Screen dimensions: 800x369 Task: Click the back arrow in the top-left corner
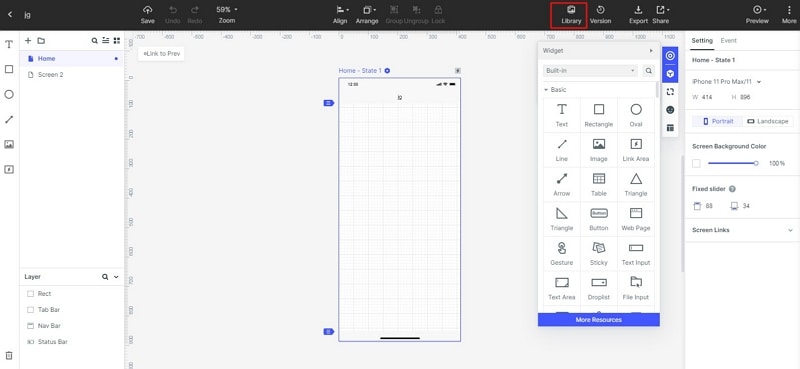click(10, 15)
